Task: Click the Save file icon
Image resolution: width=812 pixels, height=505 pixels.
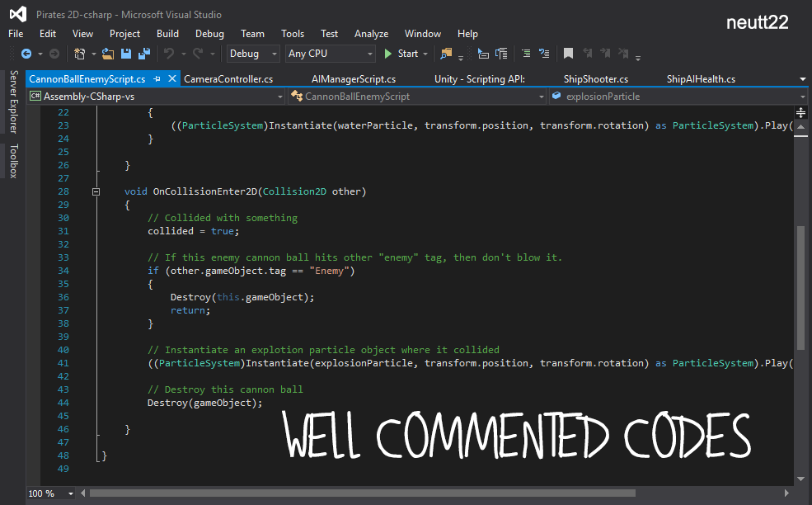Action: [126, 54]
